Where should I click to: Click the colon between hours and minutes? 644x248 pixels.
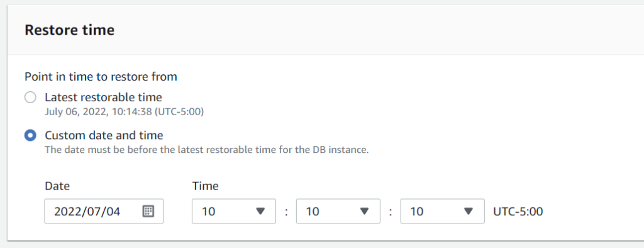pyautogui.click(x=286, y=212)
